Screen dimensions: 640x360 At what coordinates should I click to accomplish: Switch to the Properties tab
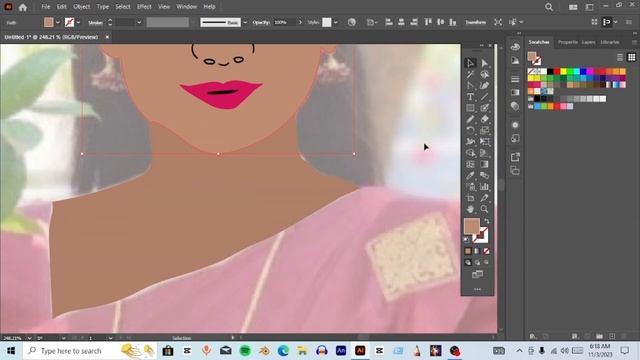pos(568,42)
